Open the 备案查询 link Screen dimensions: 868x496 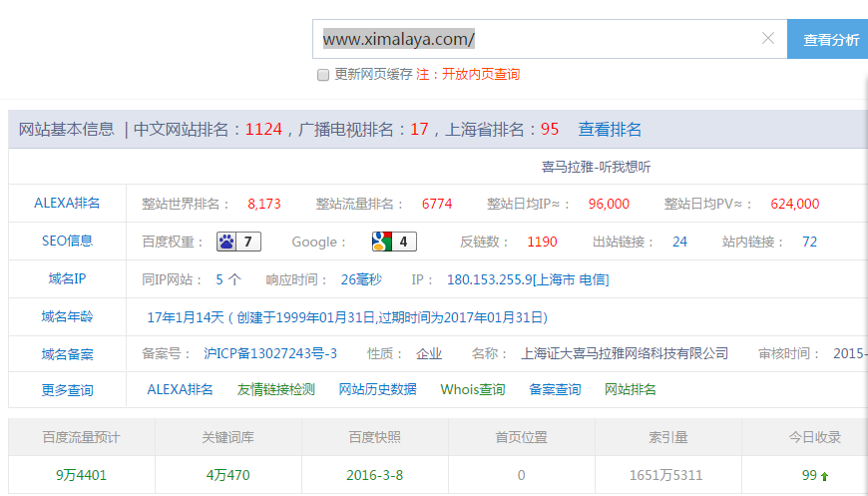coord(555,389)
